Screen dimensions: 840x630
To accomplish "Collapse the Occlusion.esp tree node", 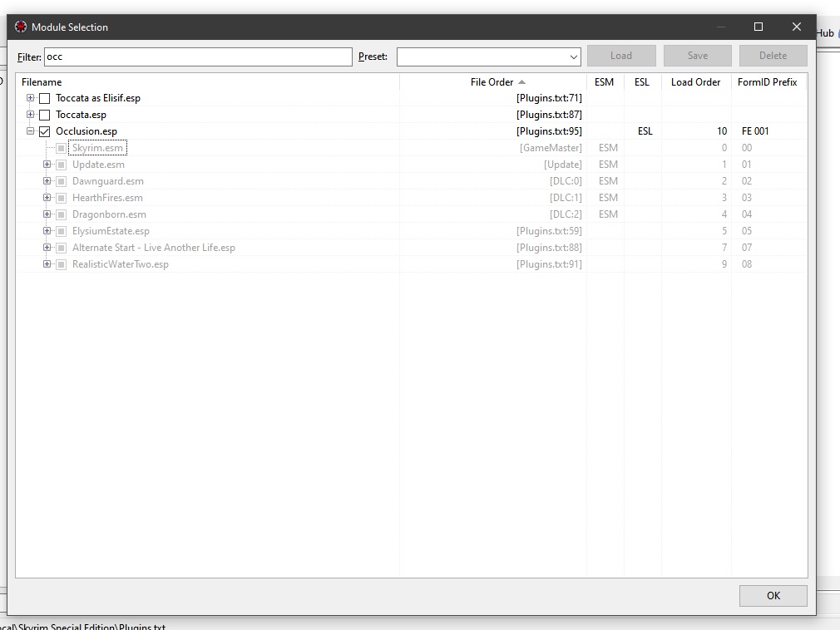I will [x=31, y=131].
